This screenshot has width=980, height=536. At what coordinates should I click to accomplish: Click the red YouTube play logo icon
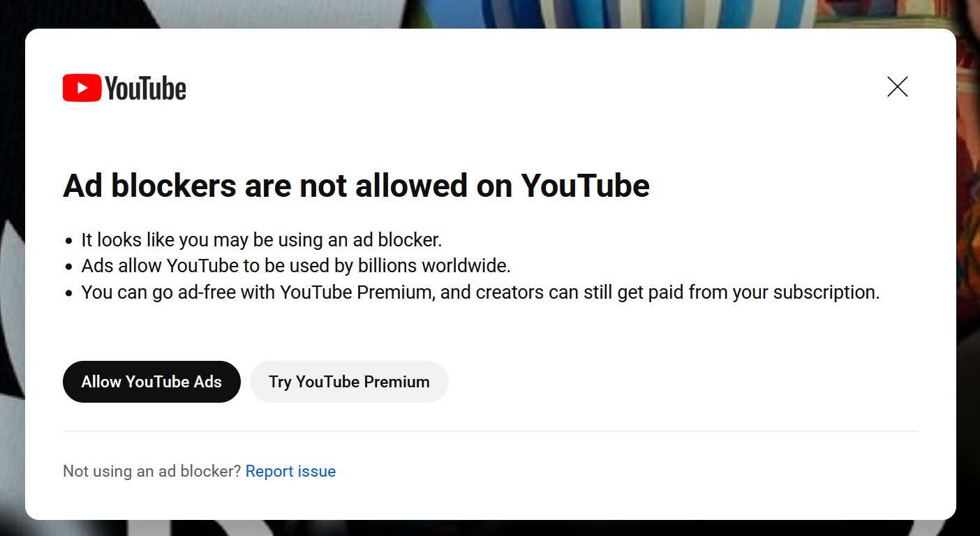(x=82, y=88)
